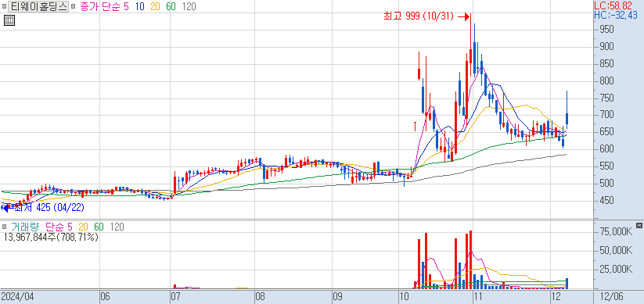Open the data table grid icon
Screen dimensions: 644x304
click(x=9, y=20)
